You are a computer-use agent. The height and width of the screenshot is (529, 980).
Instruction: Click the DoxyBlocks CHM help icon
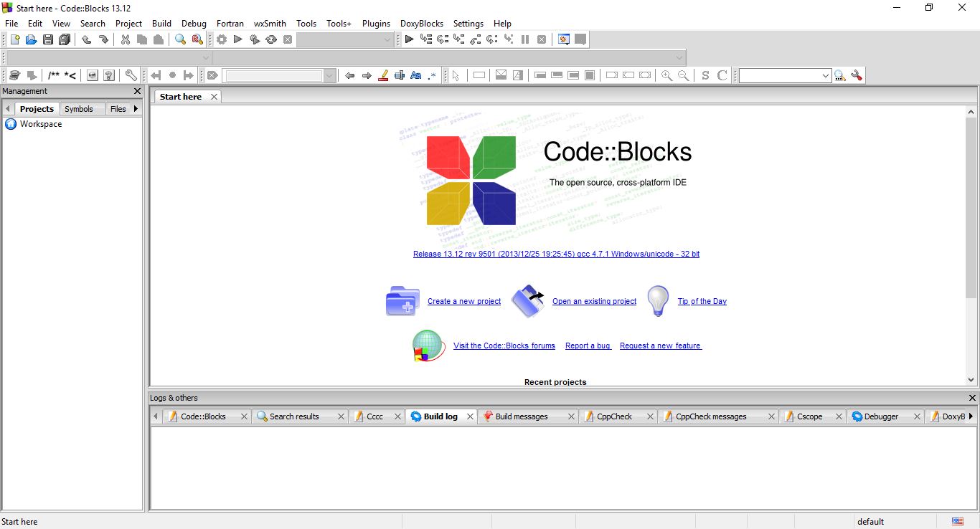109,75
